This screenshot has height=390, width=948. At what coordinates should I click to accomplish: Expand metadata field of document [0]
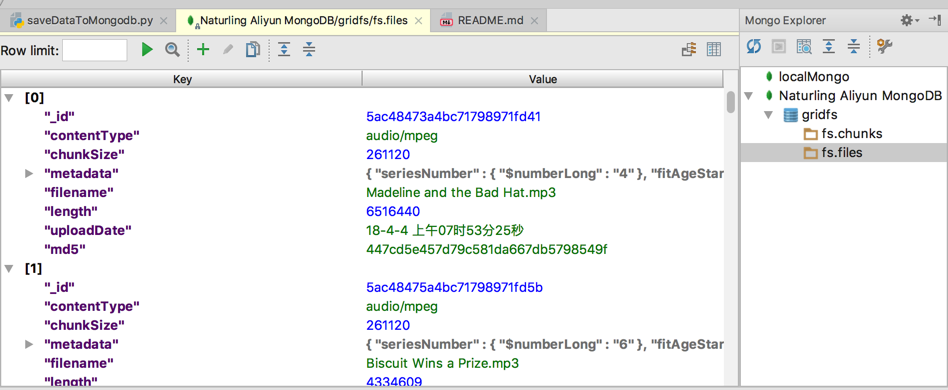pyautogui.click(x=29, y=174)
